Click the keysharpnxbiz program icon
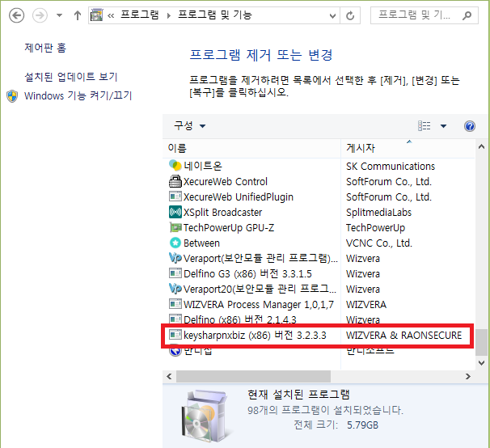The height and width of the screenshot is (448, 490). 175,335
